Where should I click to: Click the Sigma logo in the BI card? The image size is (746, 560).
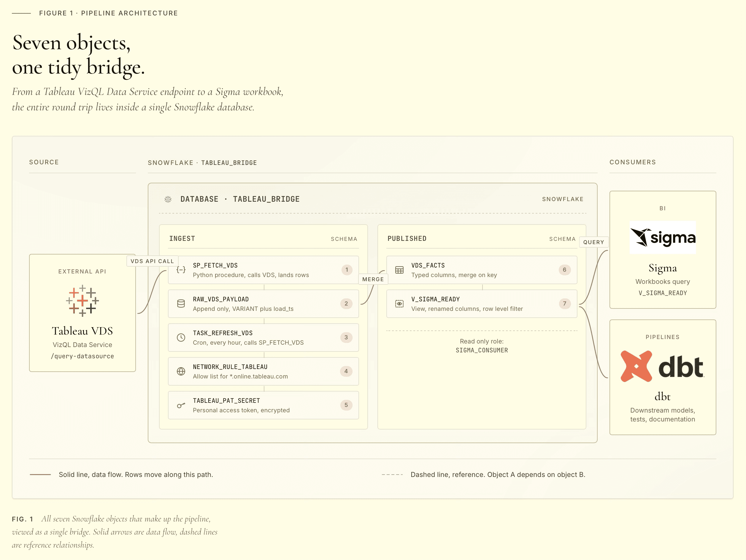[662, 237]
